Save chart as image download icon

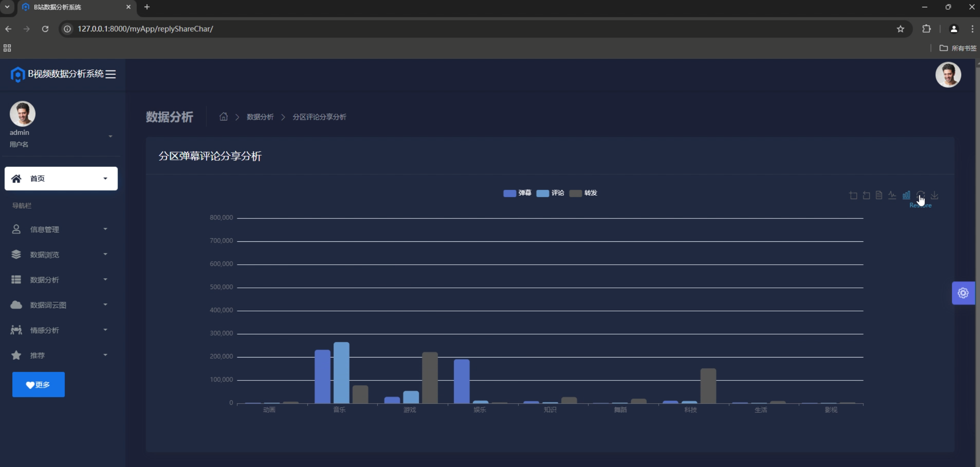click(935, 195)
